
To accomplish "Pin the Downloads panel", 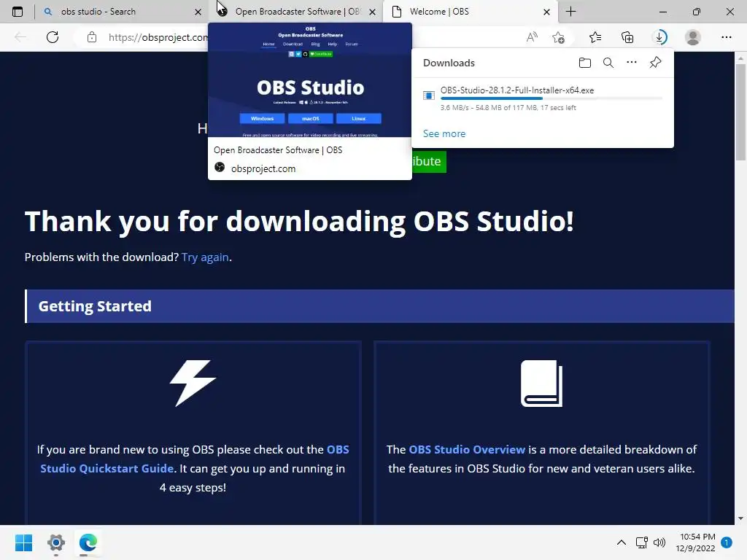I will coord(656,63).
